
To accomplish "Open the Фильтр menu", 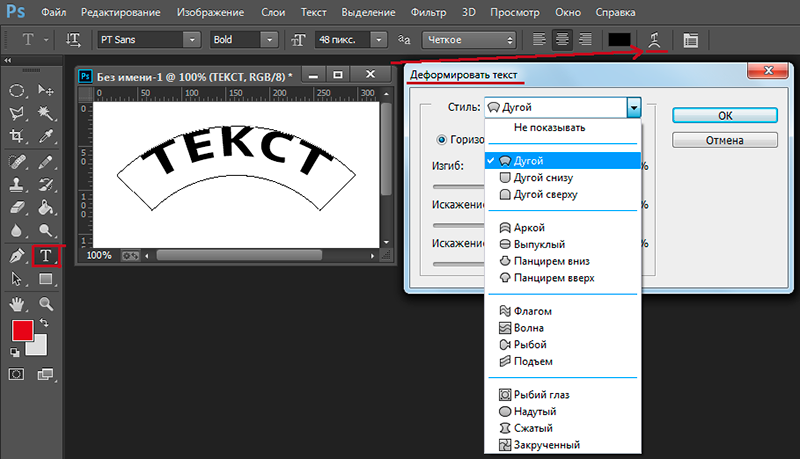I will coord(428,12).
